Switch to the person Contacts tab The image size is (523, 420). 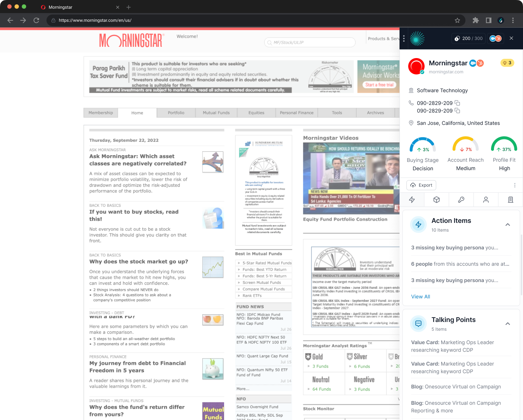[486, 200]
